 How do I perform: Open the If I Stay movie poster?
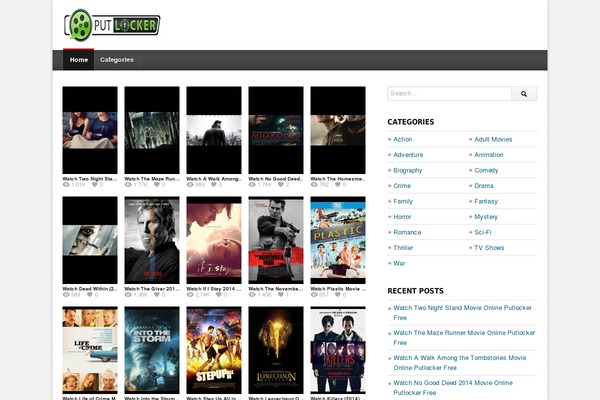coord(214,240)
